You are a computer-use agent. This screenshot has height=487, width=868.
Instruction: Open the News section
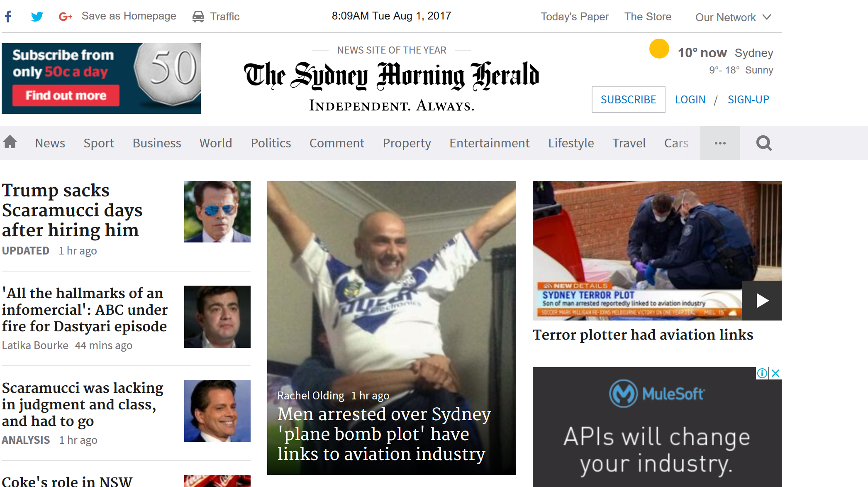tap(50, 143)
